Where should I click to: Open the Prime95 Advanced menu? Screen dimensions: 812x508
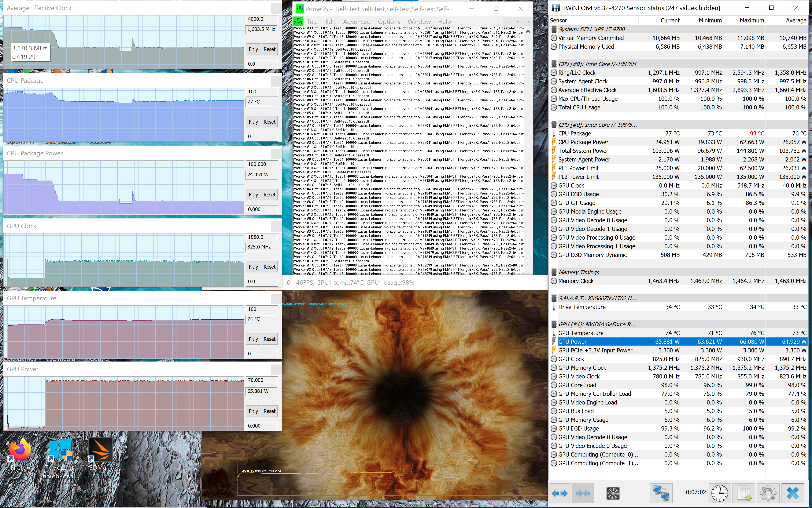click(357, 22)
